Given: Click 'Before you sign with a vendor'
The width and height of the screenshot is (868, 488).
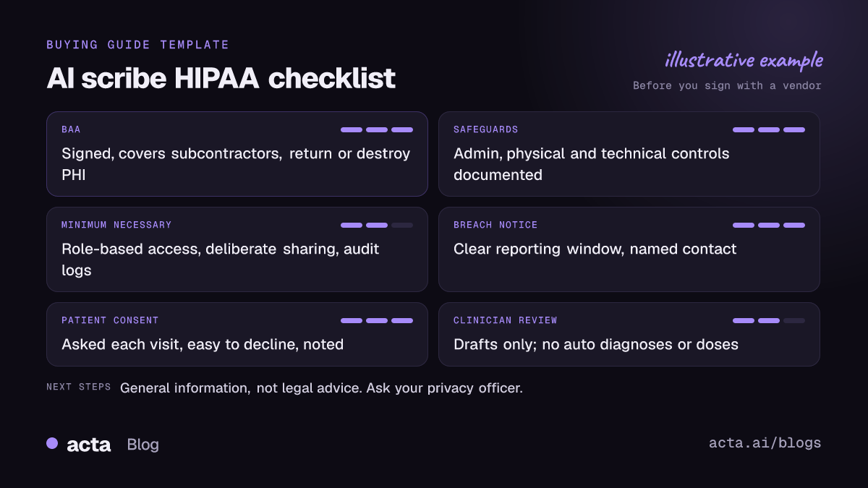Looking at the screenshot, I should [727, 86].
